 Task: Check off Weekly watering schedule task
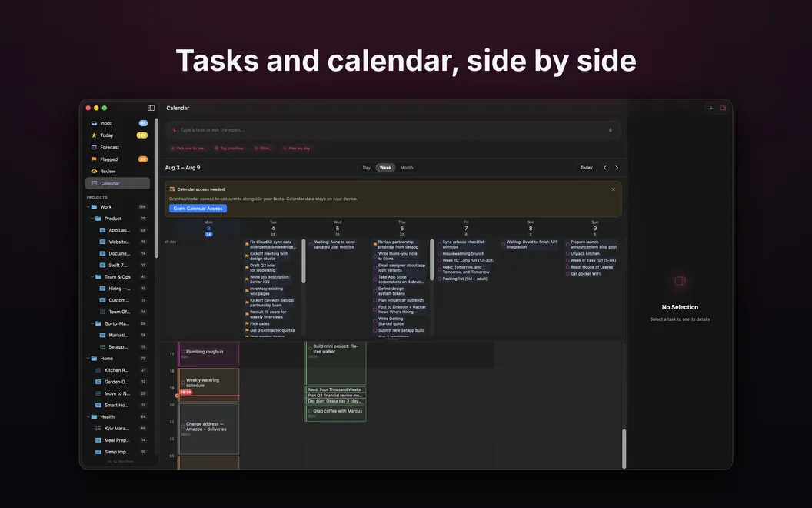pos(183,383)
